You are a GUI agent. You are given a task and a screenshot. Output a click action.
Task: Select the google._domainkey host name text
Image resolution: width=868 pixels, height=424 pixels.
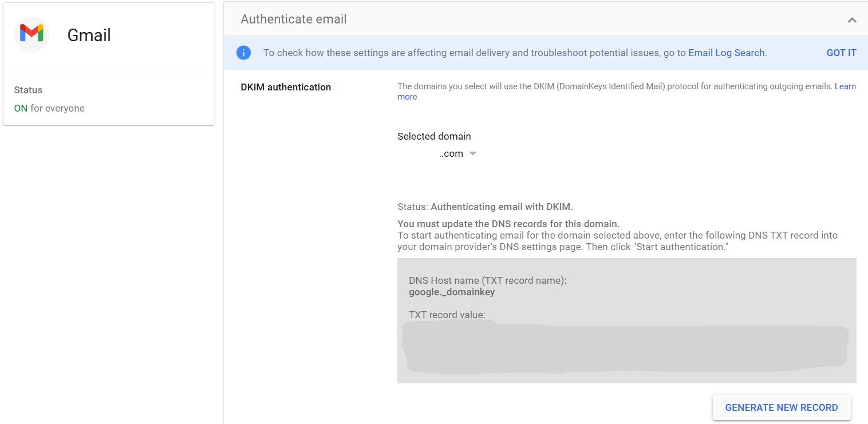pyautogui.click(x=452, y=292)
